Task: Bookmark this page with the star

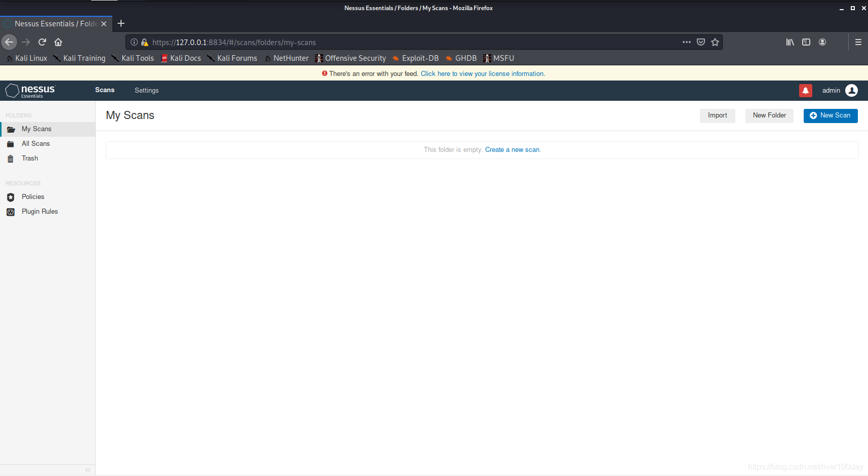Action: click(x=715, y=42)
